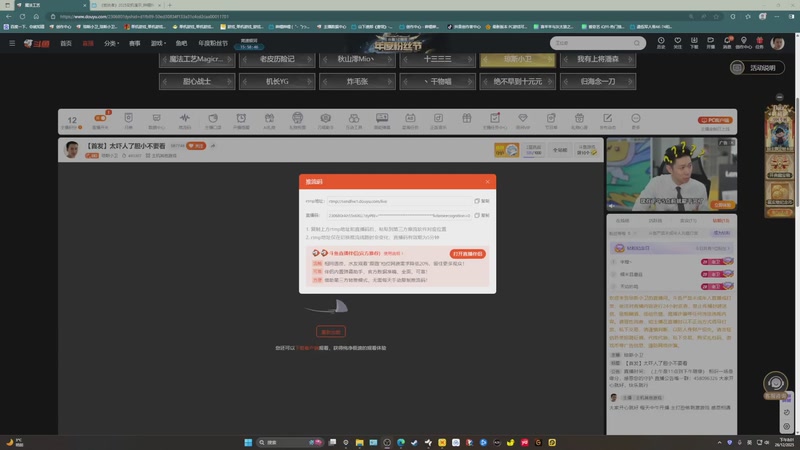Open 年度粉丝节 nav item
The width and height of the screenshot is (800, 450).
coord(213,43)
